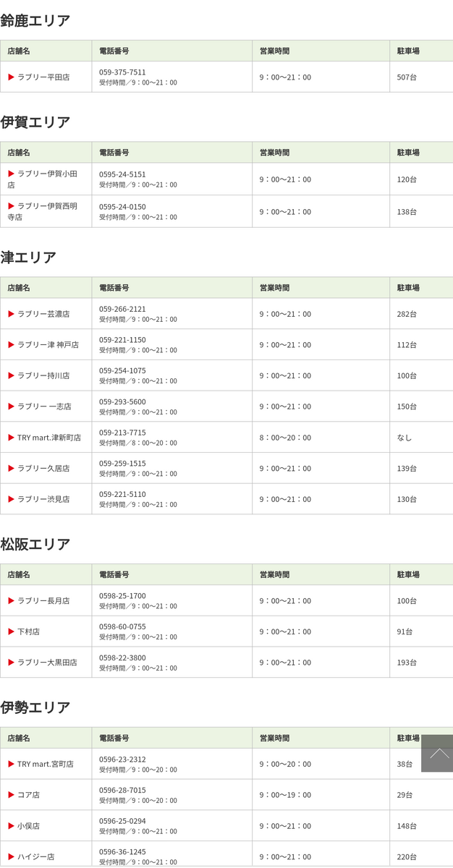This screenshot has width=453, height=868.
Task: Click red arrow next to TRY mart.津新町店
Action: (x=12, y=438)
